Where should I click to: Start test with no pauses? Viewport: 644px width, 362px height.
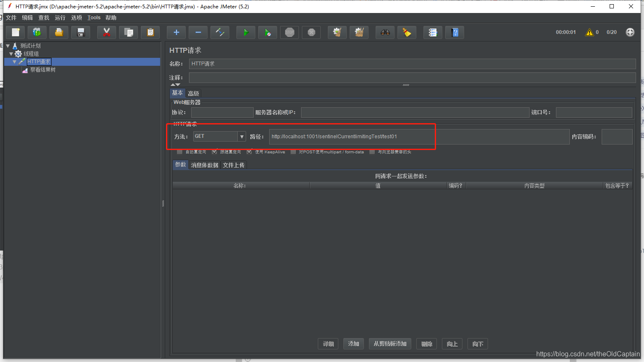[268, 32]
